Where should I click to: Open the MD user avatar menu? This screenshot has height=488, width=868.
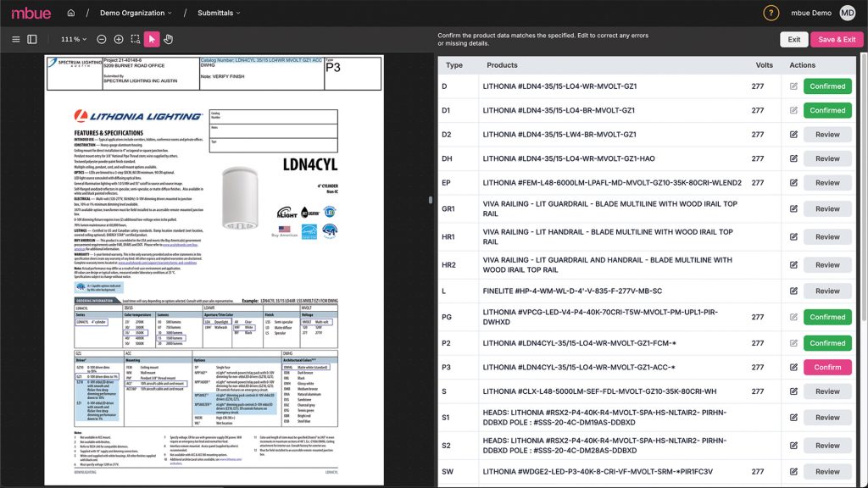tap(847, 13)
